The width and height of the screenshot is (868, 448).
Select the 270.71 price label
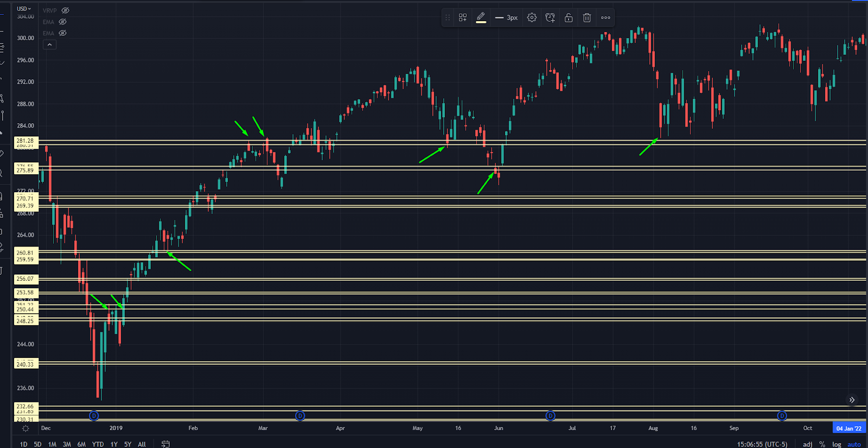coord(25,199)
